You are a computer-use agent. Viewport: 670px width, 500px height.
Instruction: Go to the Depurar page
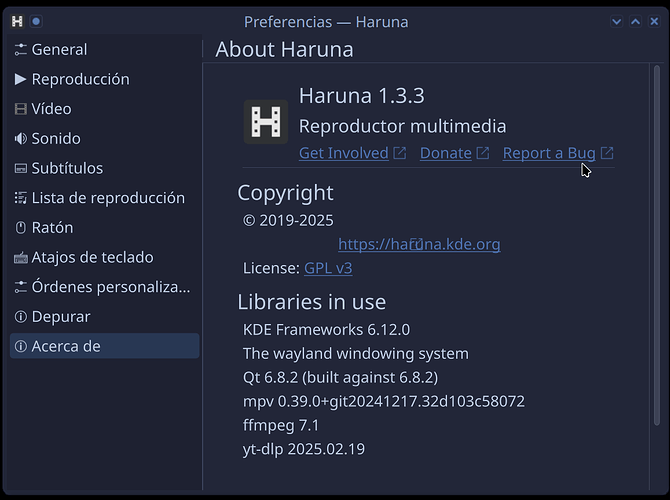(x=104, y=317)
